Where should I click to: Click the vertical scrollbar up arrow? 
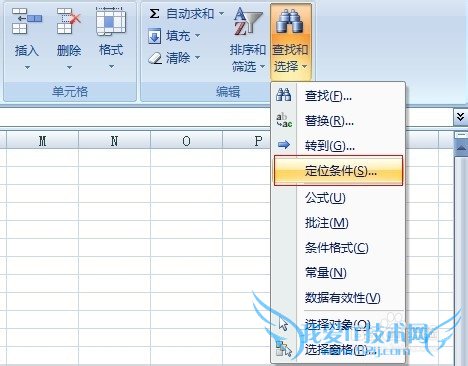[461, 147]
